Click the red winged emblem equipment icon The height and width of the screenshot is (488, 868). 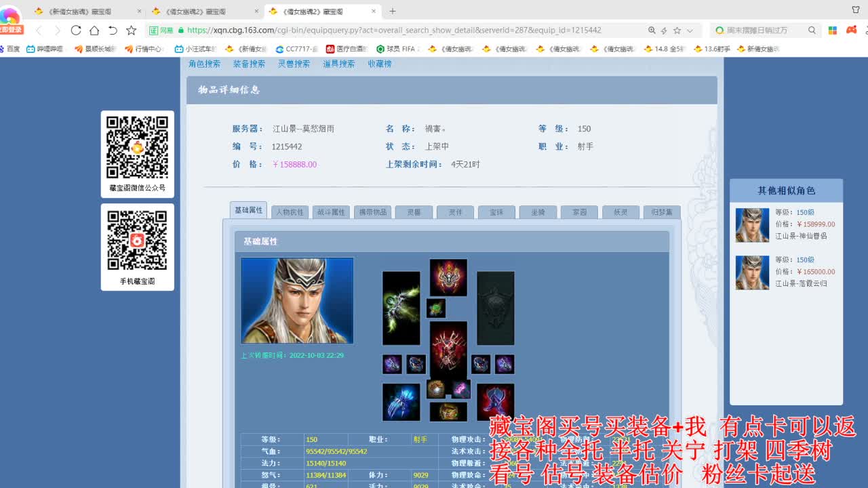(448, 279)
